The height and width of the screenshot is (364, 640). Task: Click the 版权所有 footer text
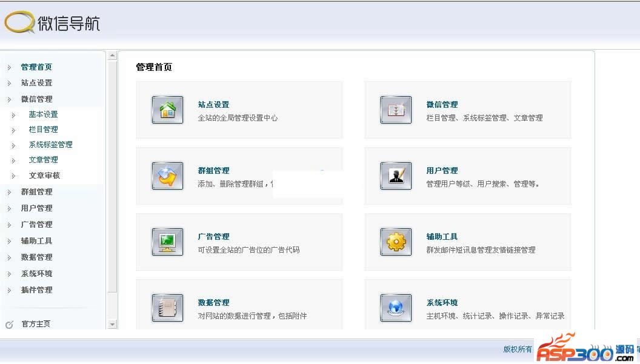518,349
